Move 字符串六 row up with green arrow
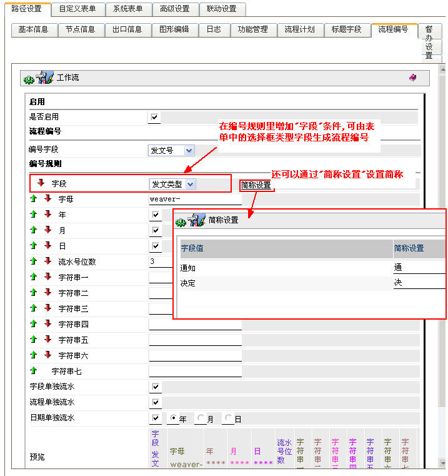The image size is (448, 476). click(x=33, y=355)
